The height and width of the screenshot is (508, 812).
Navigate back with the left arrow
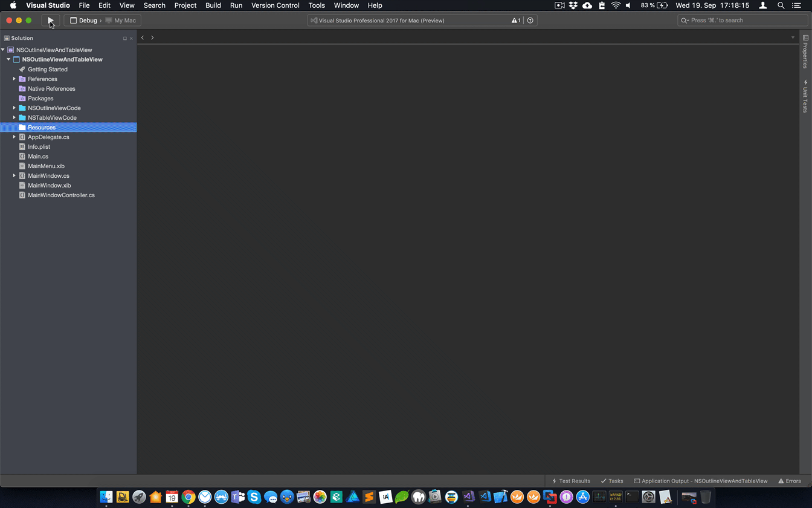pyautogui.click(x=143, y=37)
